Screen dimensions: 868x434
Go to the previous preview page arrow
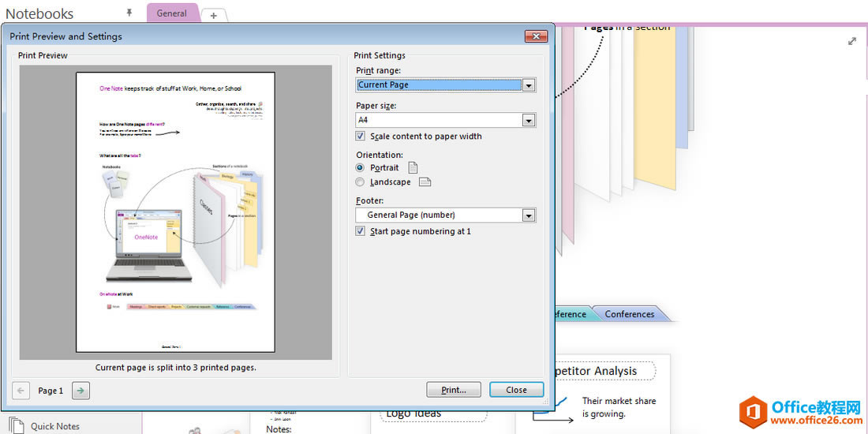[21, 391]
